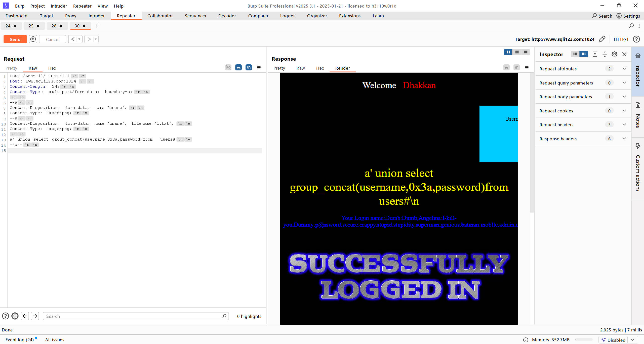
Task: Expand all Inspector sections icon
Action: [595, 54]
